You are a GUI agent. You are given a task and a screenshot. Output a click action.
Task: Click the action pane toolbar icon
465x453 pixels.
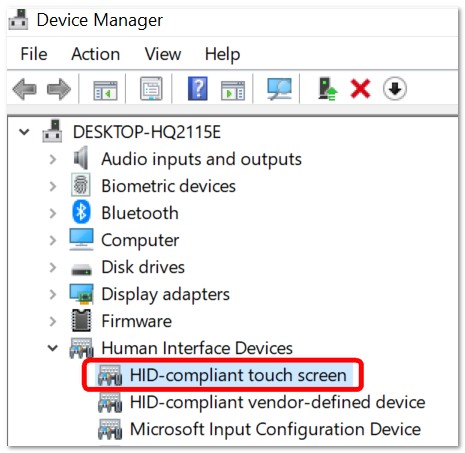(x=233, y=90)
